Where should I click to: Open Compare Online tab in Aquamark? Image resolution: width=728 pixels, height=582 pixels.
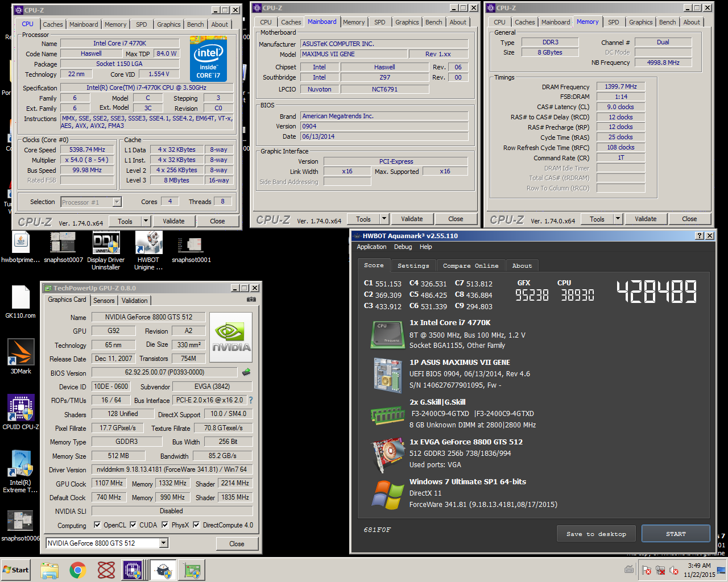470,265
